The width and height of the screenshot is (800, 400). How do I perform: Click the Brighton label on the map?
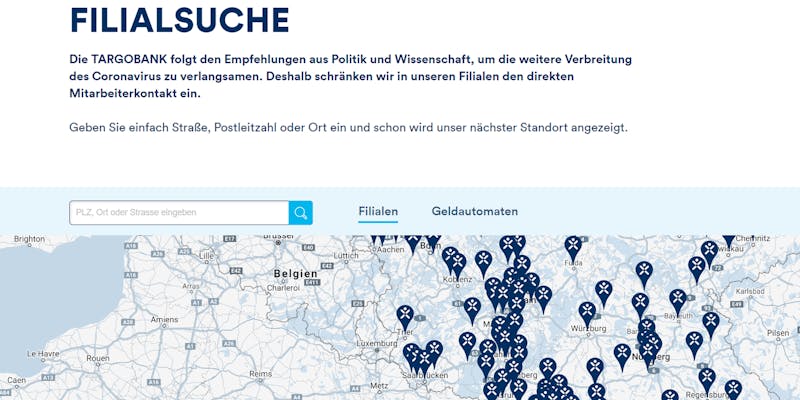pos(29,239)
